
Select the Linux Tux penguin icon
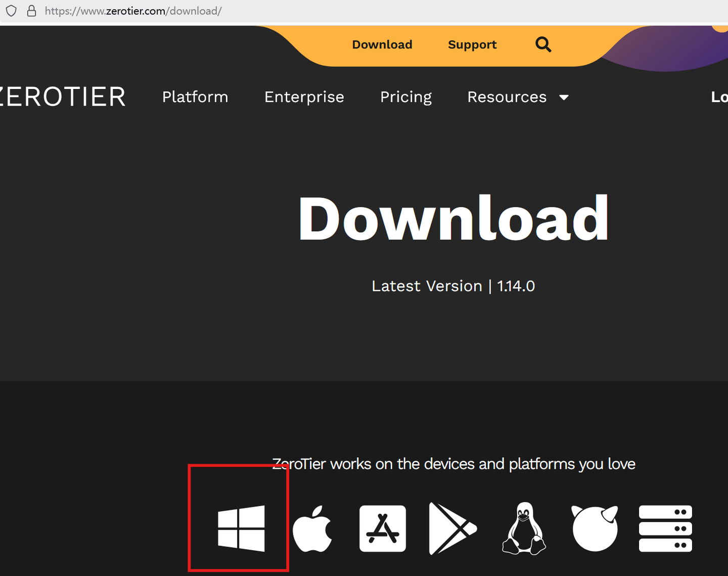[x=524, y=528]
